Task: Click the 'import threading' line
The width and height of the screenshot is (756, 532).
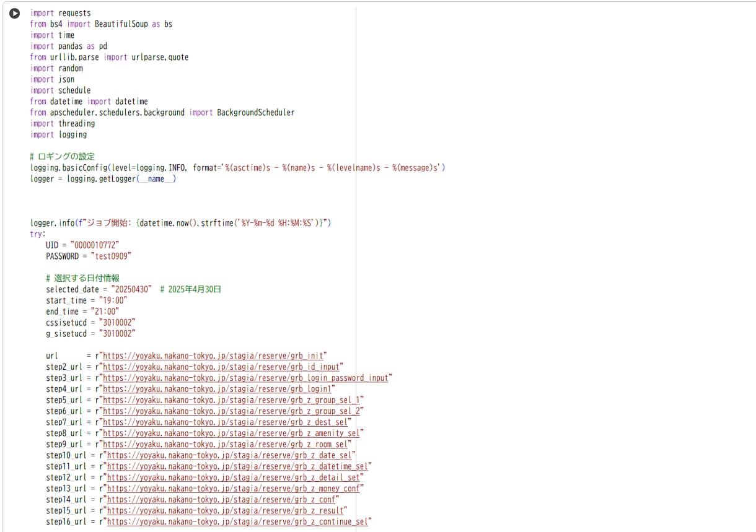Action: tap(63, 124)
